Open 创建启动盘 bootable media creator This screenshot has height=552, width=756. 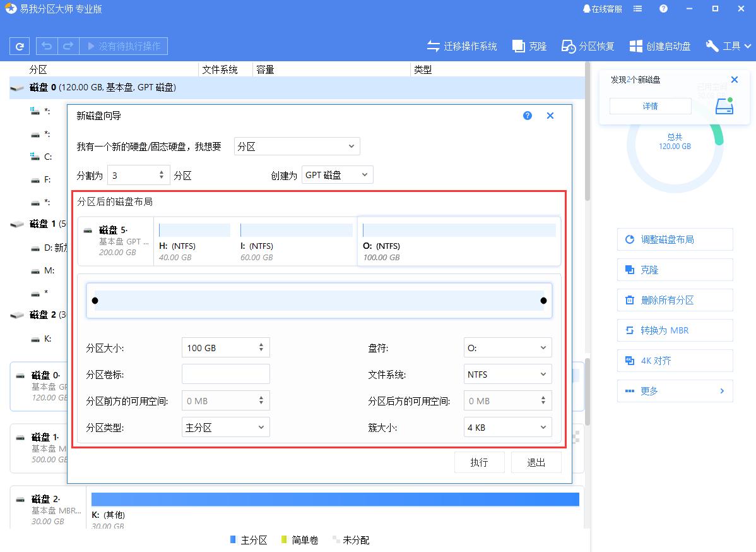pyautogui.click(x=660, y=45)
